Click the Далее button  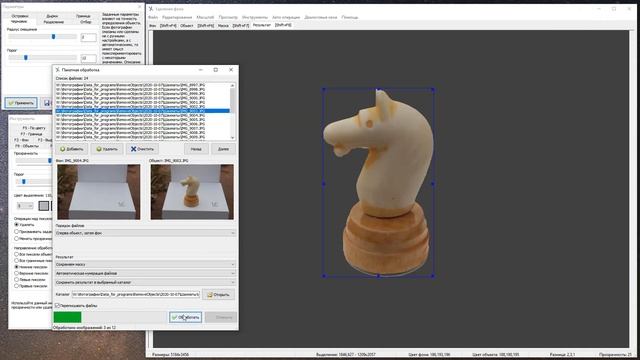coord(223,149)
